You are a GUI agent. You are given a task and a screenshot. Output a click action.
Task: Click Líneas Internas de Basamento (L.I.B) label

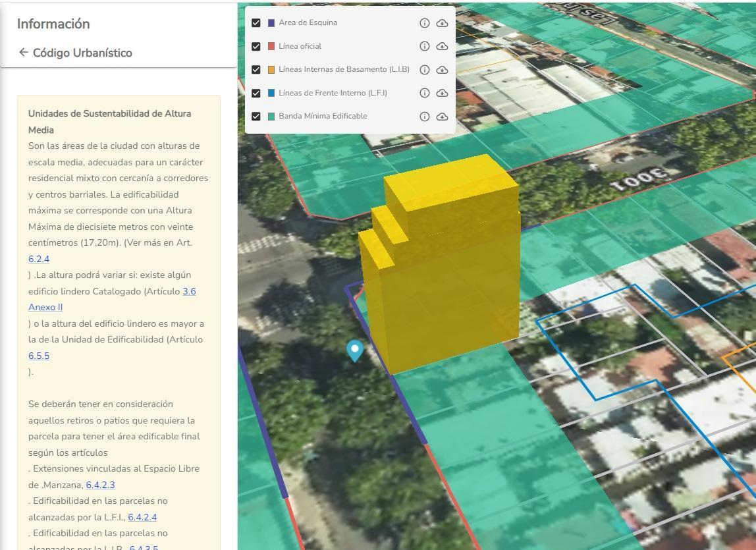[x=344, y=69]
